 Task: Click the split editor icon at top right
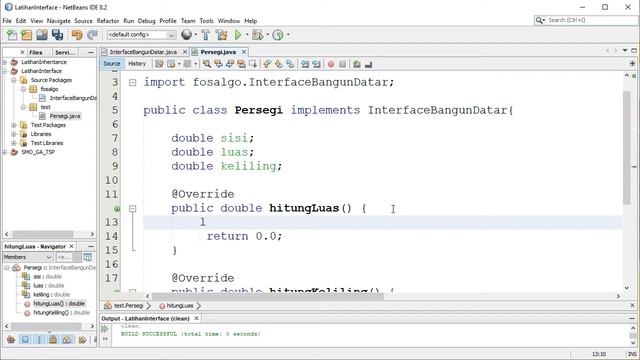[x=632, y=64]
